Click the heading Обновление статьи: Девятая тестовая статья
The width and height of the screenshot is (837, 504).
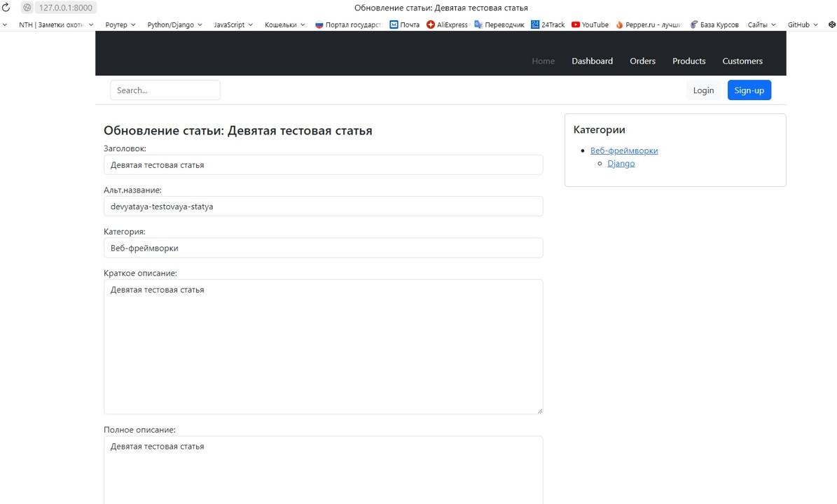(237, 131)
